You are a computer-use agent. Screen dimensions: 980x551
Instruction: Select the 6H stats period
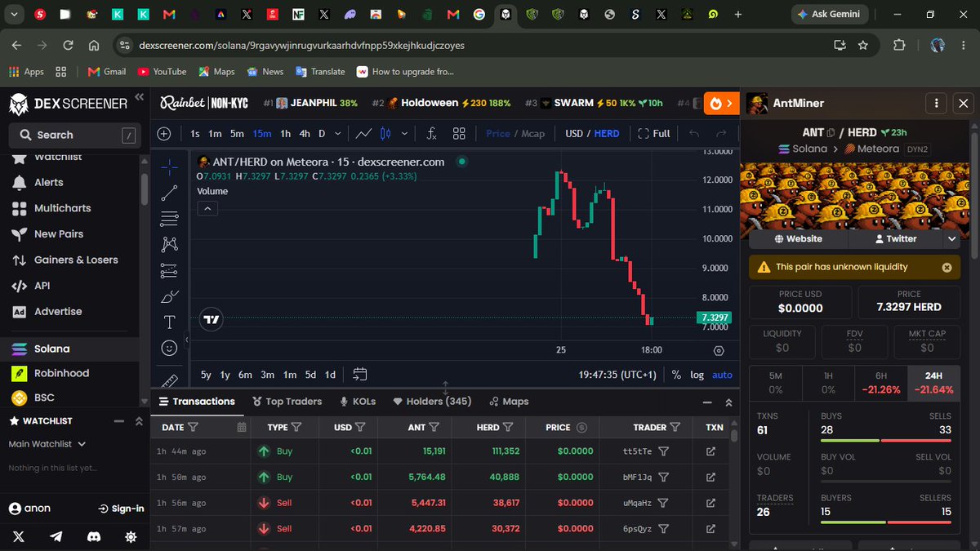point(881,382)
